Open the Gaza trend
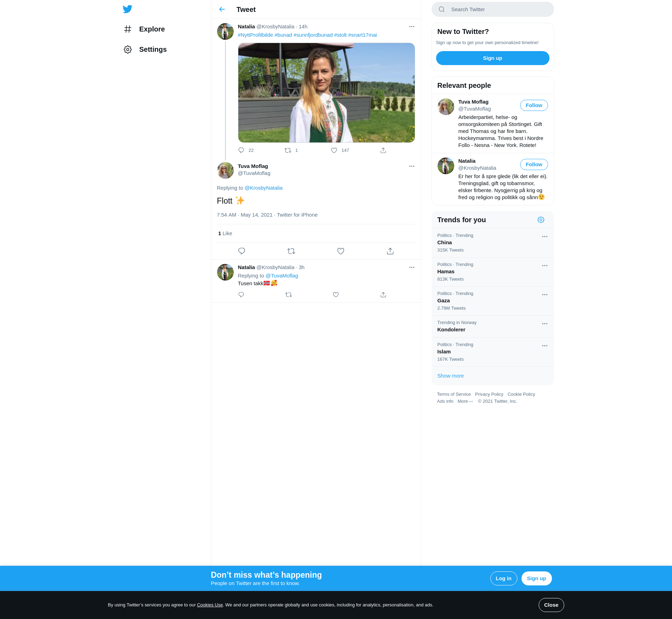Image resolution: width=672 pixels, height=619 pixels. tap(493, 301)
